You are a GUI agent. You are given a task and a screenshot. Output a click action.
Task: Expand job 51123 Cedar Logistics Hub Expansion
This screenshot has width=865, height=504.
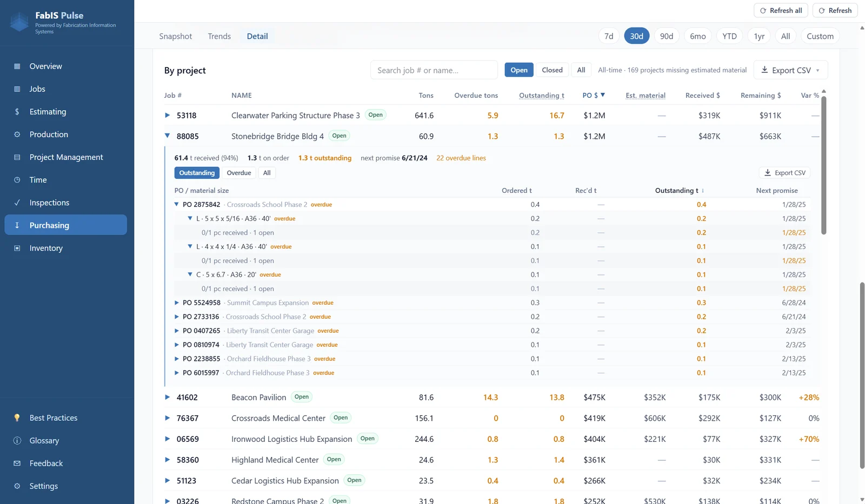click(x=167, y=480)
